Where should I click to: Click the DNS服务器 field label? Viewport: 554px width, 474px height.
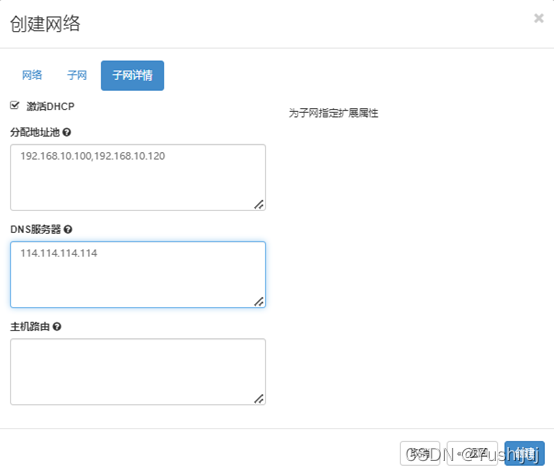(36, 230)
